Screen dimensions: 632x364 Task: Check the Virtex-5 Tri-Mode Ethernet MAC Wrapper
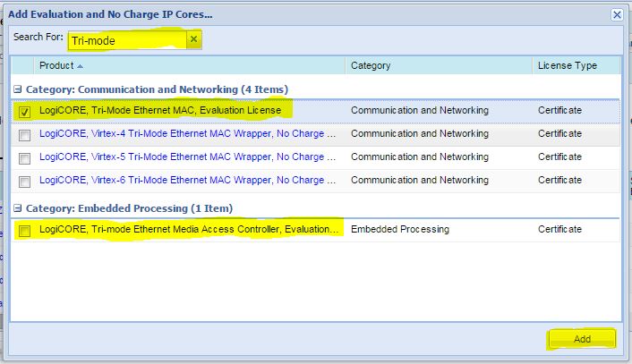[x=24, y=158]
